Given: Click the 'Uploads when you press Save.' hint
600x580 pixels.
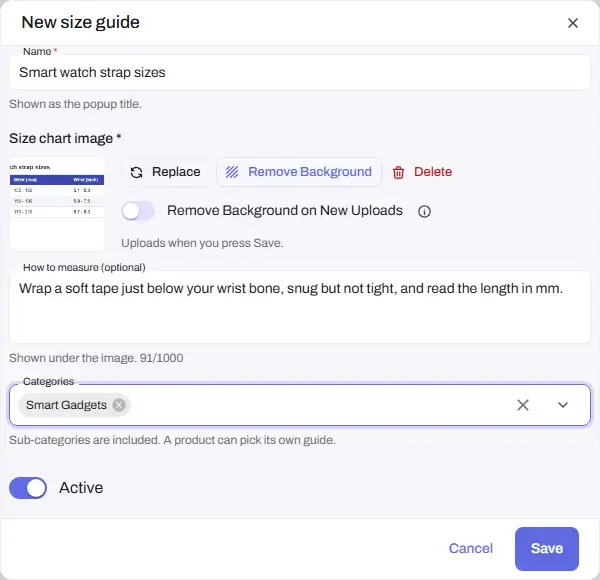Looking at the screenshot, I should coord(202,243).
